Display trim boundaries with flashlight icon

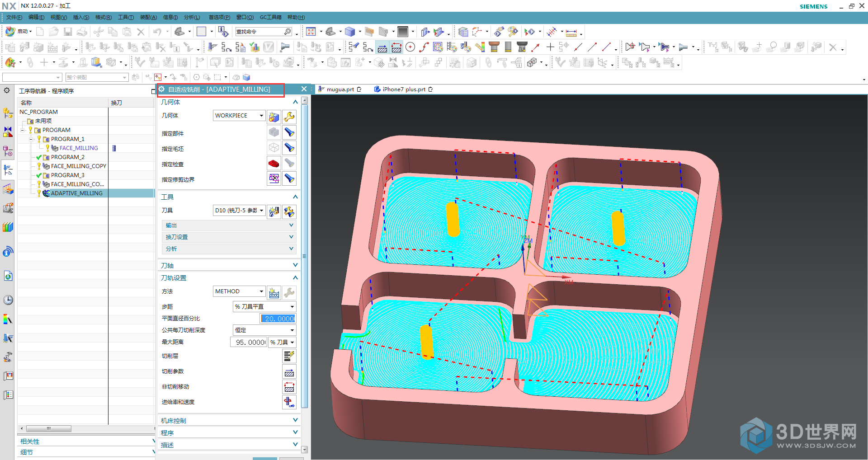coord(289,179)
